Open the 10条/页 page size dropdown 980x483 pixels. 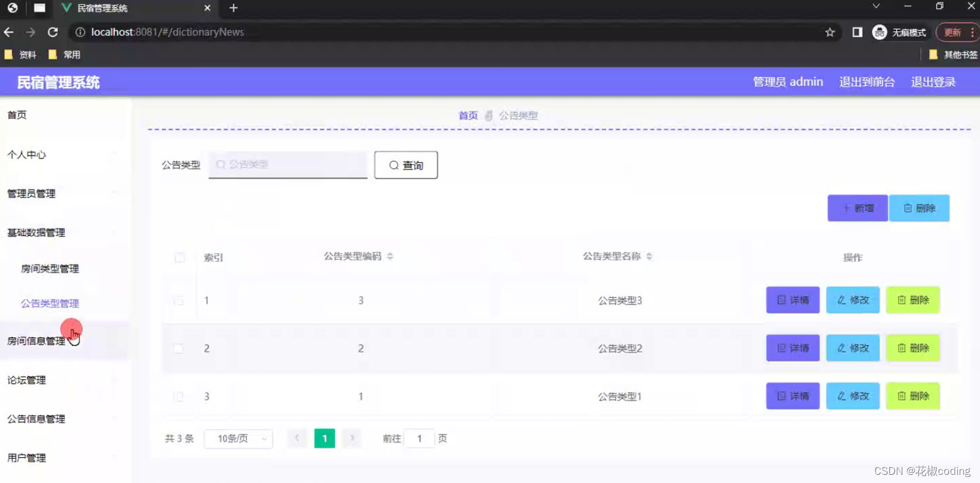(x=238, y=438)
